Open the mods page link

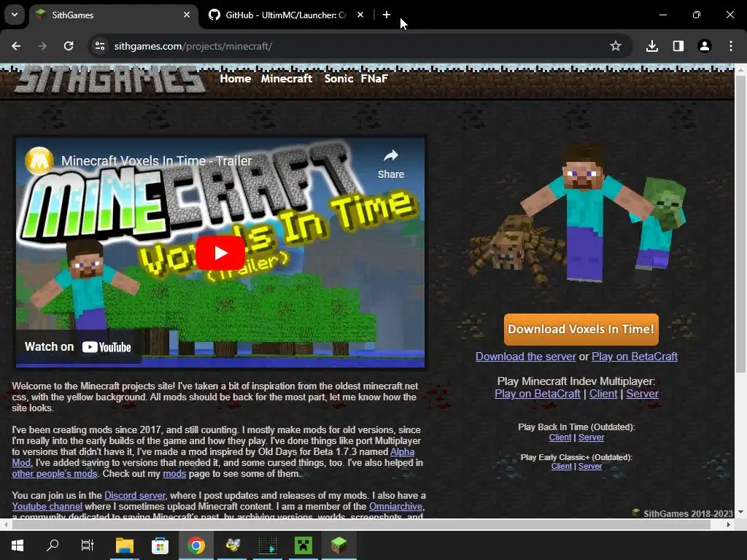[x=174, y=474]
